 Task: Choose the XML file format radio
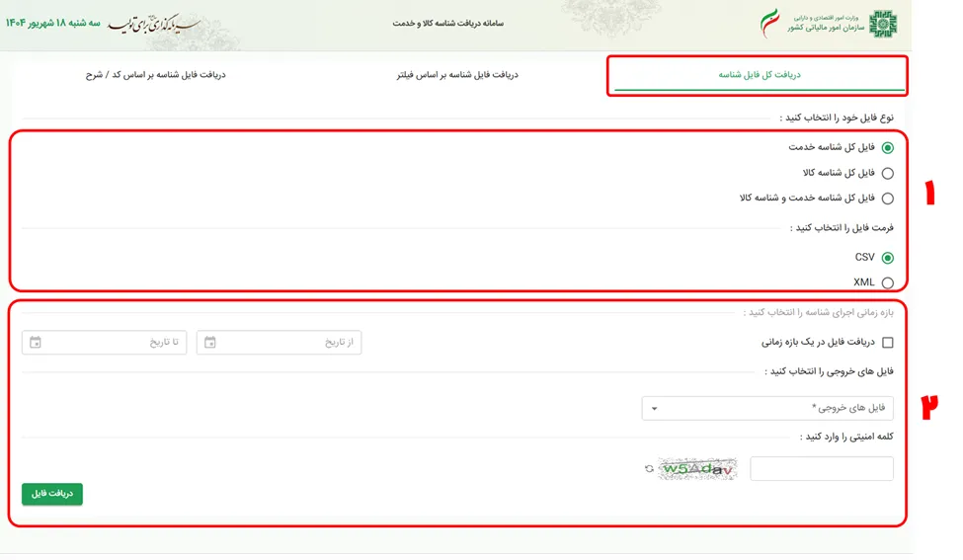[888, 283]
